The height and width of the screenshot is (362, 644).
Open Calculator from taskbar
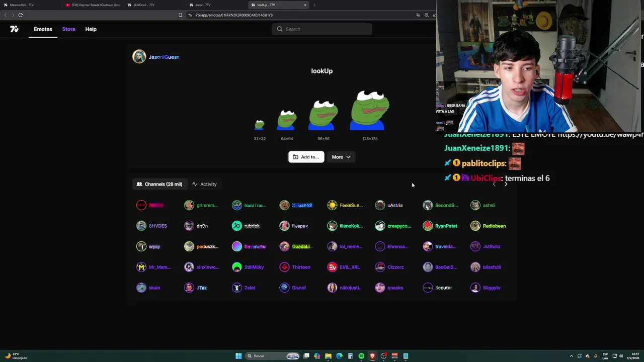click(x=350, y=356)
